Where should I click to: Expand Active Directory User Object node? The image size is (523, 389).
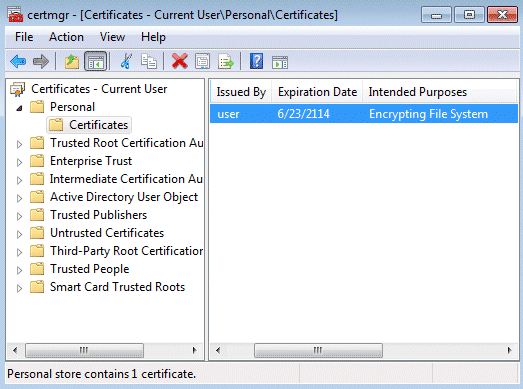pyautogui.click(x=19, y=198)
